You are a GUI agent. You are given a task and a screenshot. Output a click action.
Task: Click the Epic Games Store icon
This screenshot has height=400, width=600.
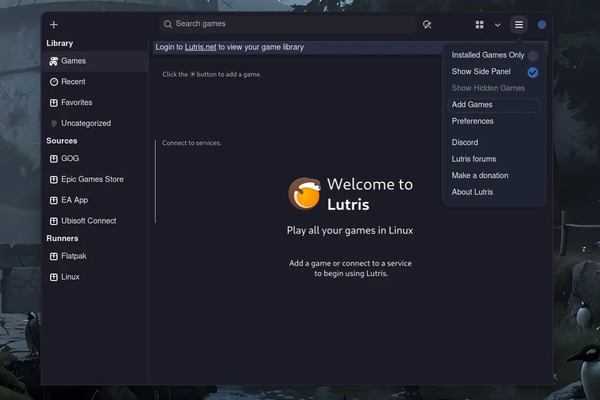(x=54, y=180)
